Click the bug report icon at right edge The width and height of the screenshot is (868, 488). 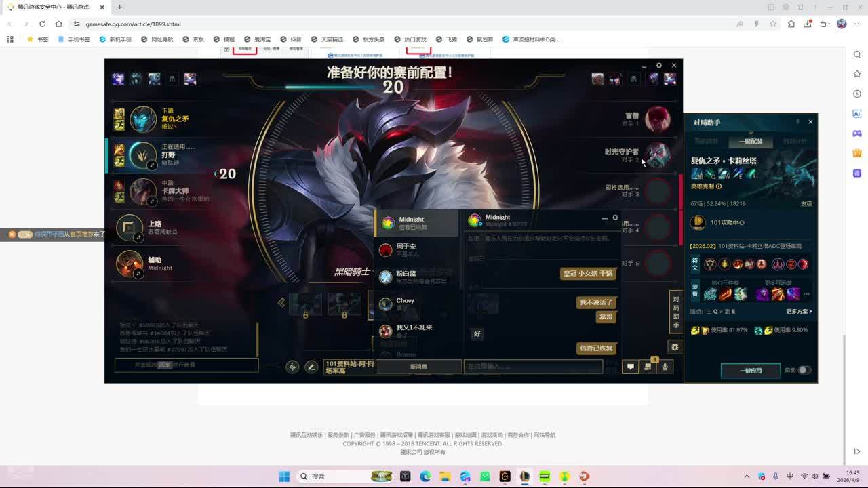[x=675, y=347]
